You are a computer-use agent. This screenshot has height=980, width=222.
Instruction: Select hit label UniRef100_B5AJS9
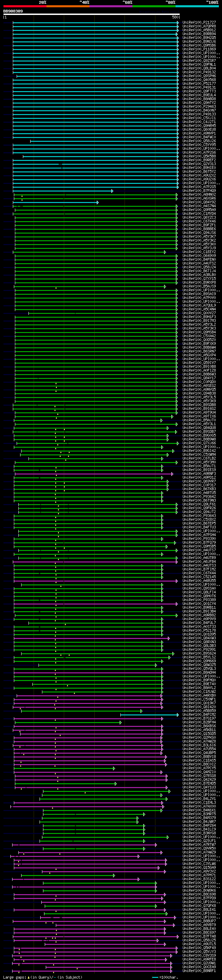199,286
